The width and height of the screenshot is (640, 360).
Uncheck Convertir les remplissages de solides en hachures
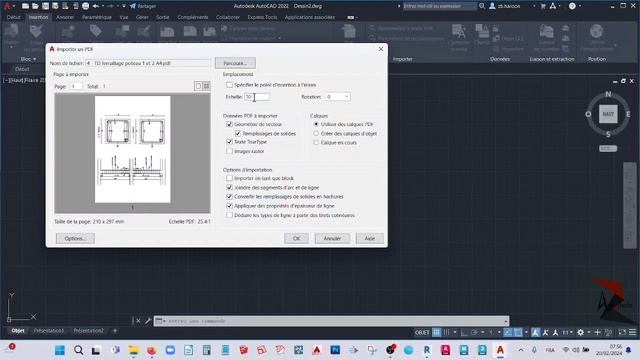point(229,196)
